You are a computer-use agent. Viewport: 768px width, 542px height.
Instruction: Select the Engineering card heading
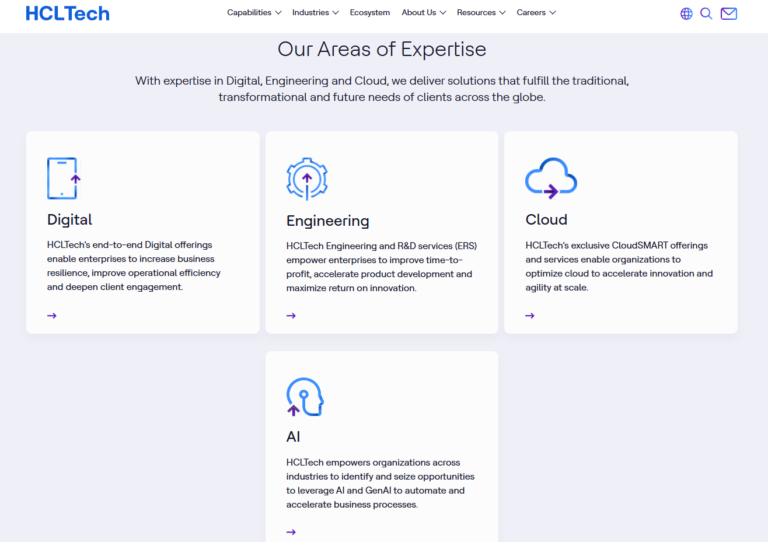click(x=327, y=221)
